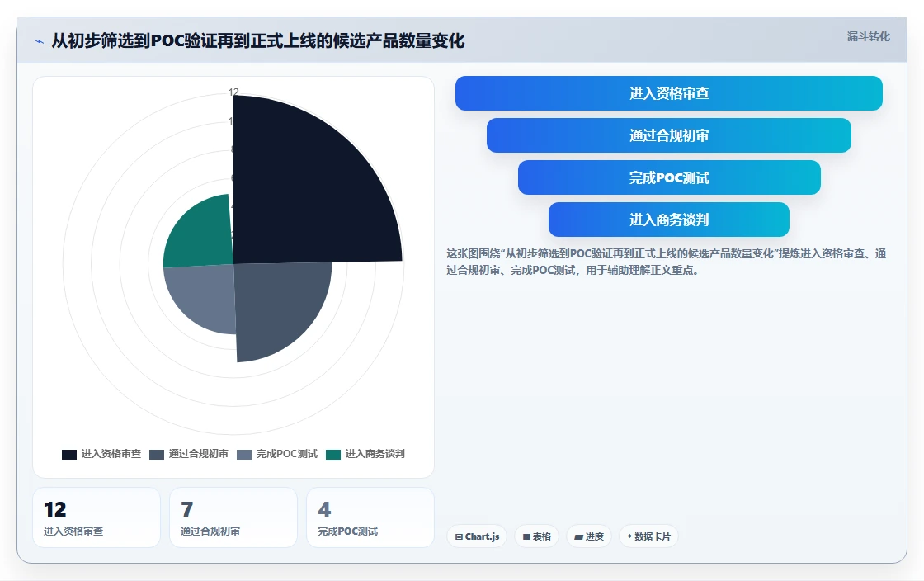Open the stat card showing 7
924x581 pixels.
pos(233,517)
